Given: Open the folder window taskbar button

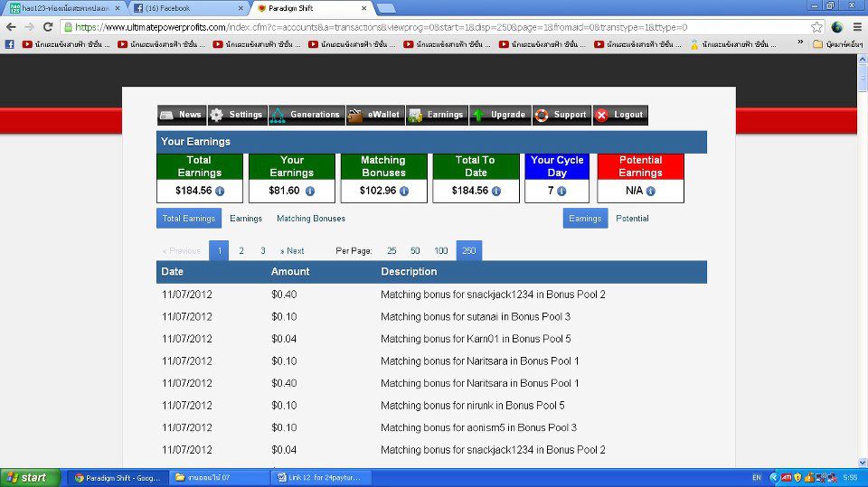Looking at the screenshot, I should (221, 478).
